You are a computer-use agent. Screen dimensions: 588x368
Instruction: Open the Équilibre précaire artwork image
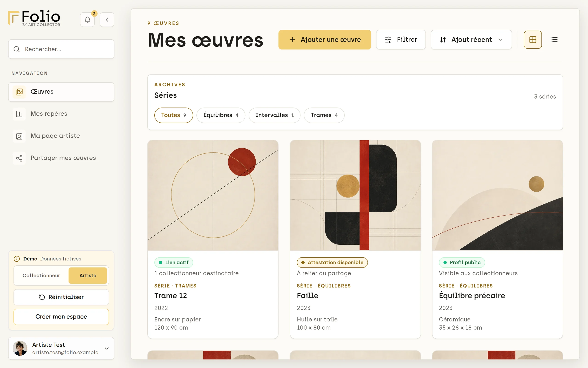click(x=497, y=195)
